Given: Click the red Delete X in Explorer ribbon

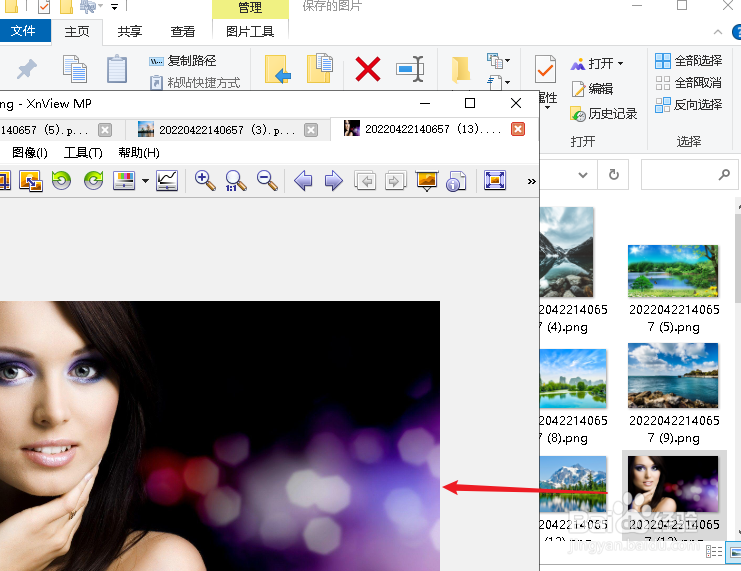Looking at the screenshot, I should (368, 69).
